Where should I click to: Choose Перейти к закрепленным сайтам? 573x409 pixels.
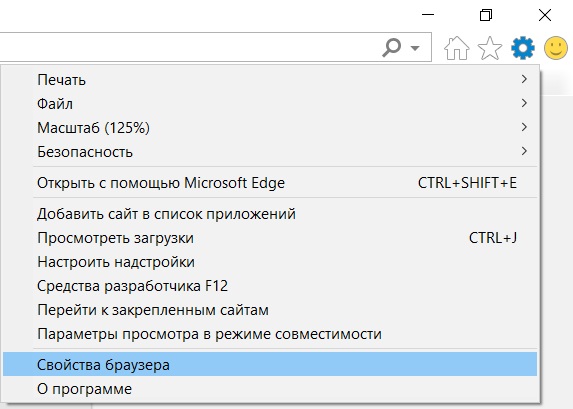[270, 310]
